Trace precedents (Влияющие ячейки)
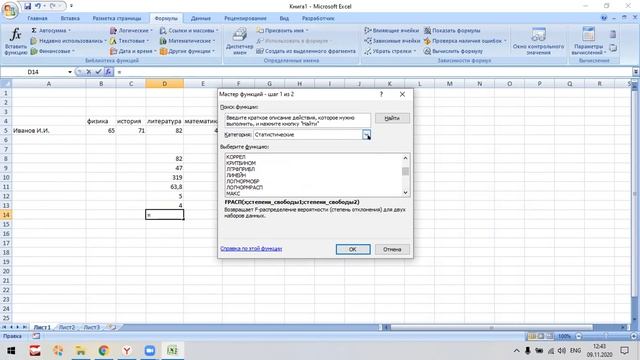Screen dimensions: 640x360 [392, 31]
